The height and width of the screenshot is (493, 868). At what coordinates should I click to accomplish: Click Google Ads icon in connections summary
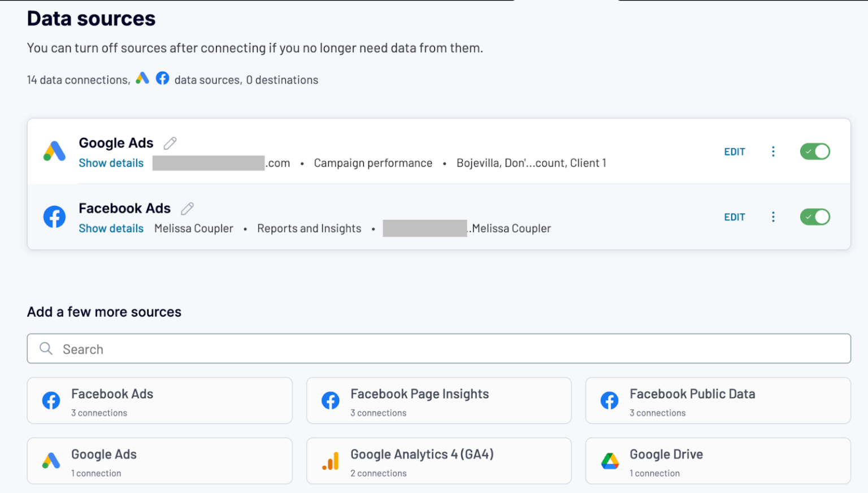pos(142,78)
